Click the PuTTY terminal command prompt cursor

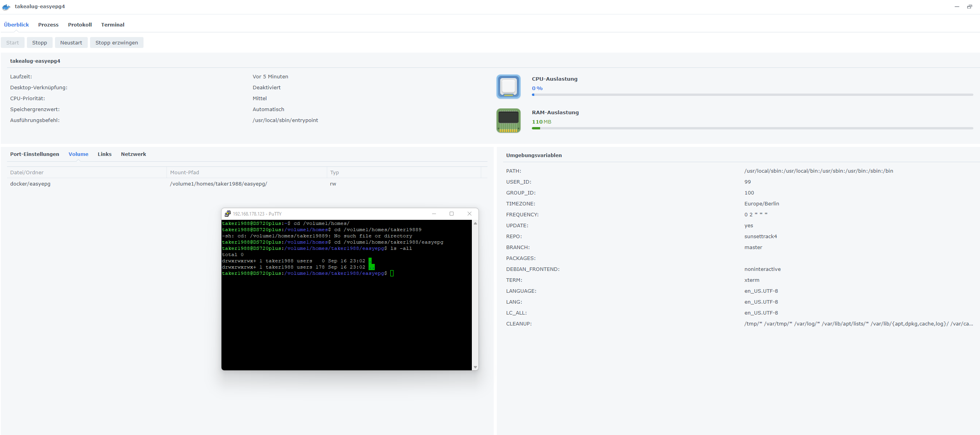(x=392, y=273)
